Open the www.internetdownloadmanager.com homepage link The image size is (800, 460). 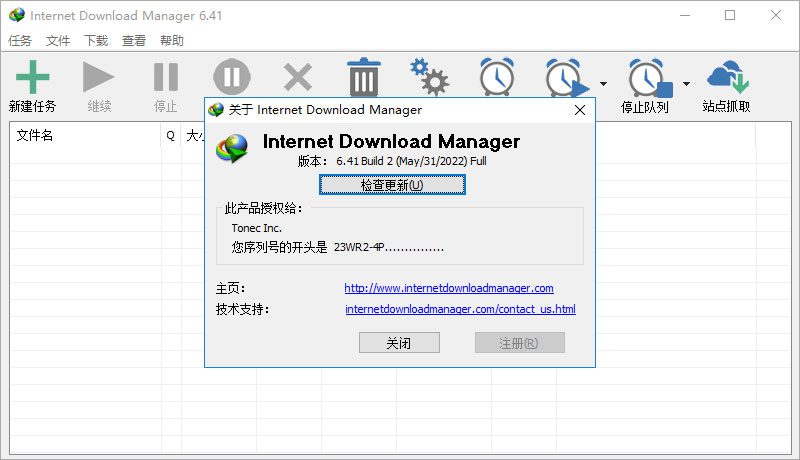[x=449, y=288]
